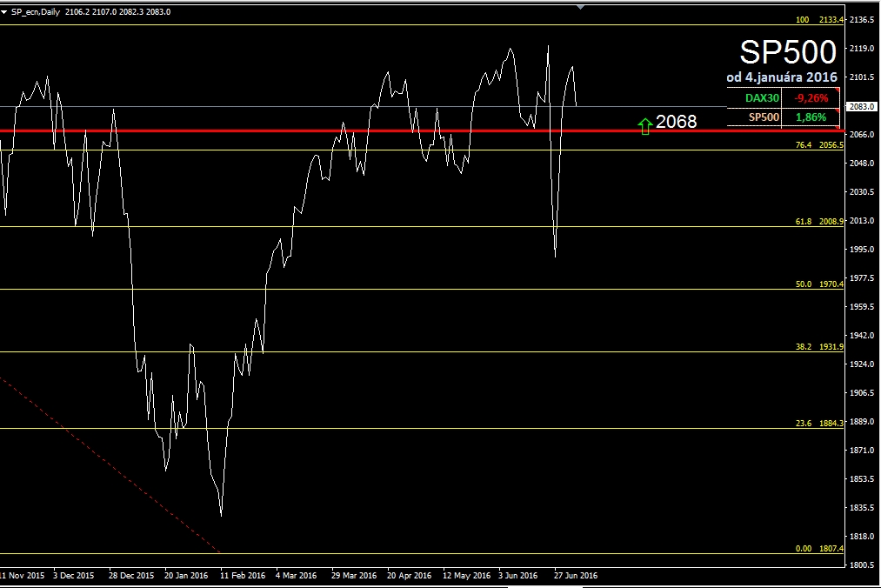Click the 1818.0 price scale value
Viewport: 881px width, 588px height.
coord(862,536)
